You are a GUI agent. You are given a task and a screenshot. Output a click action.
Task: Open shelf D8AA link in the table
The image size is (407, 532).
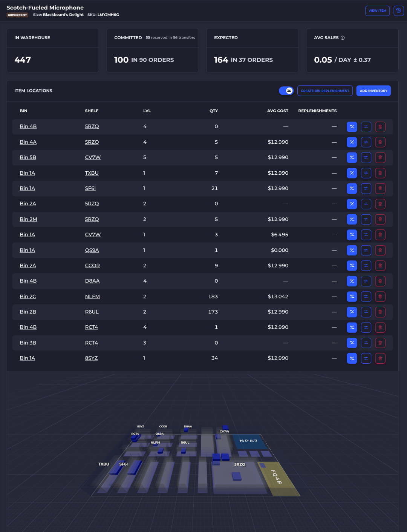pos(92,281)
